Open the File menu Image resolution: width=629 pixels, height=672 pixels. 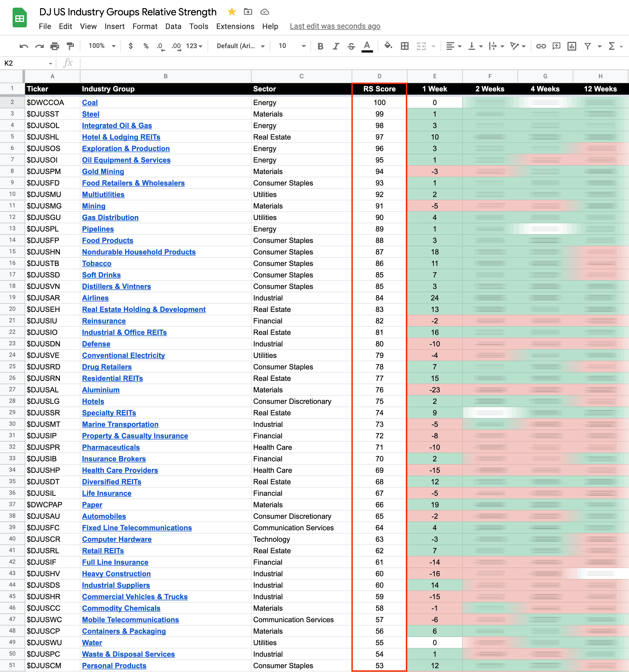tap(45, 26)
